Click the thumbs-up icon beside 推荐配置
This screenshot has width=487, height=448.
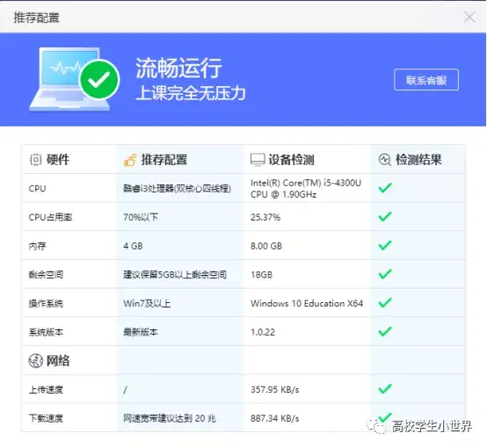point(130,160)
